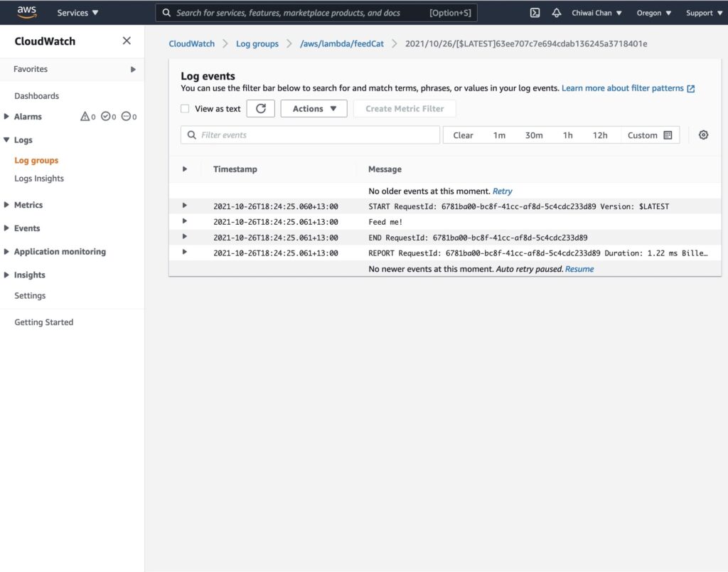The image size is (728, 572).
Task: Go to Log groups breadcrumb link
Action: click(257, 43)
